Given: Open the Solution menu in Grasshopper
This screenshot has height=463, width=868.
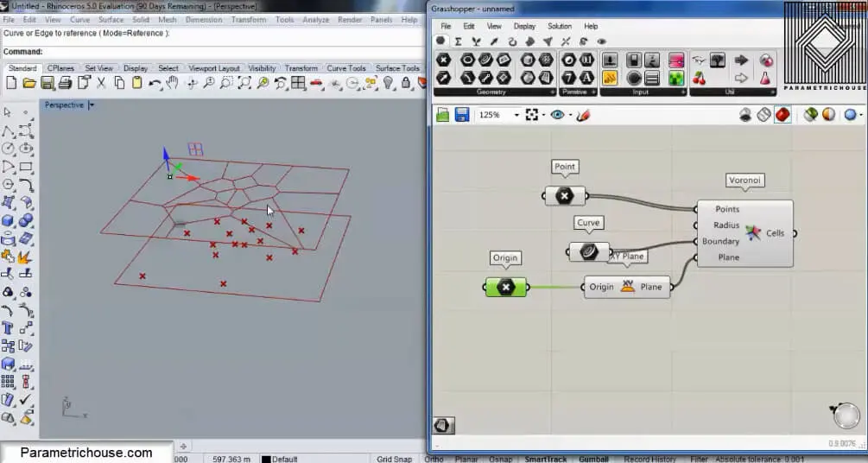Looking at the screenshot, I should click(x=559, y=26).
